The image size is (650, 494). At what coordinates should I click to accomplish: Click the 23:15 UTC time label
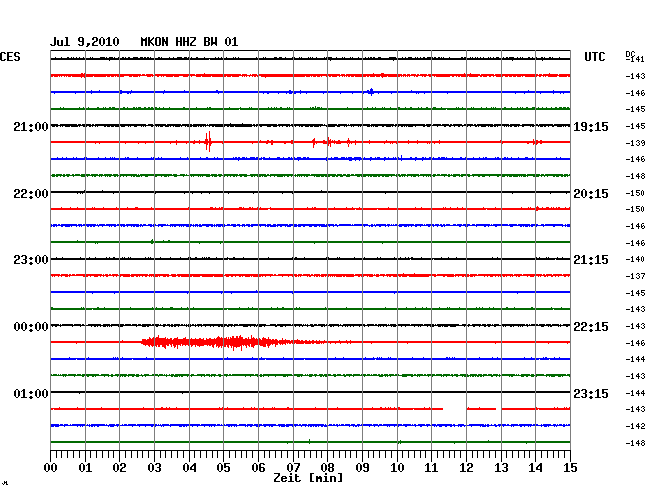(x=591, y=393)
